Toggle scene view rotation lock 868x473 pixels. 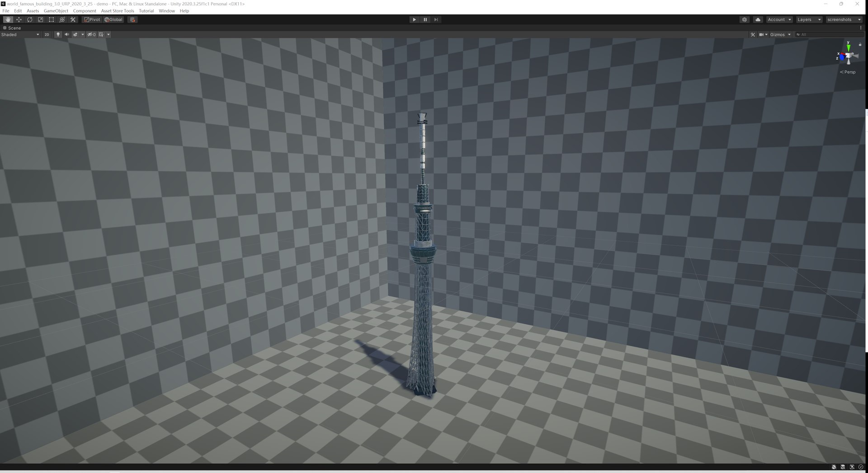point(860,44)
